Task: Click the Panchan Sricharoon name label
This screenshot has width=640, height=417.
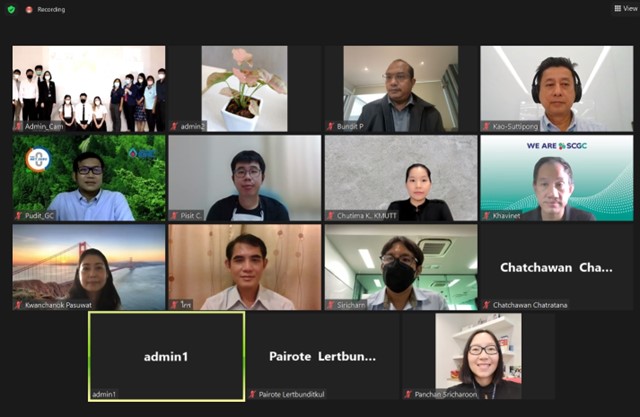Action: [446, 395]
